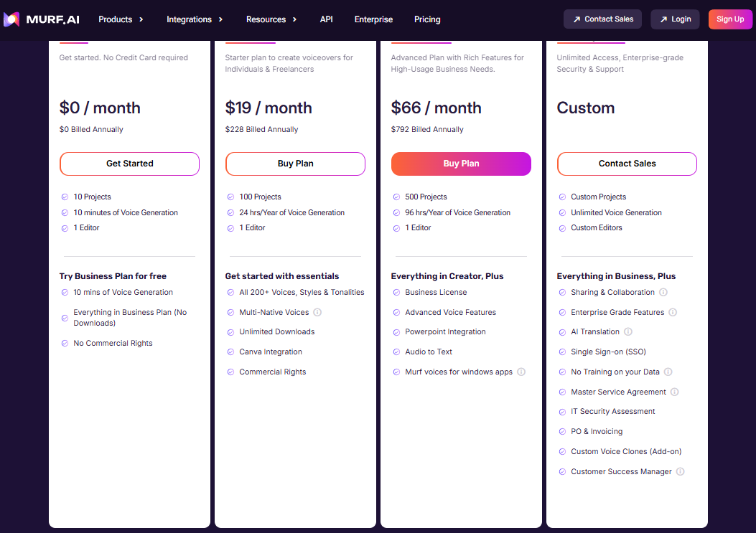This screenshot has height=533, width=756.
Task: Buy the $66 per month plan
Action: click(x=461, y=164)
